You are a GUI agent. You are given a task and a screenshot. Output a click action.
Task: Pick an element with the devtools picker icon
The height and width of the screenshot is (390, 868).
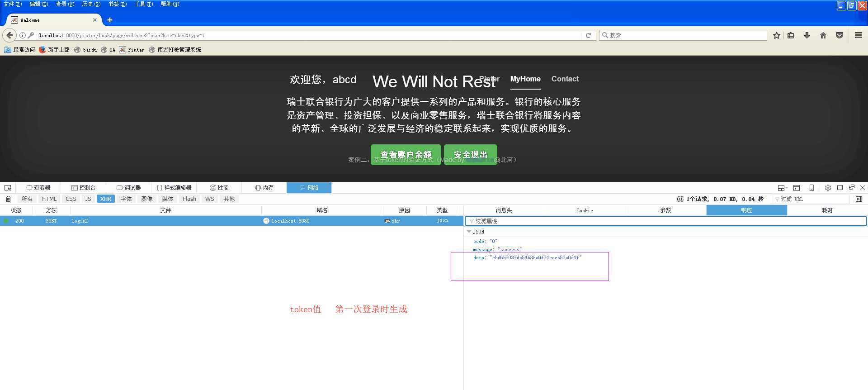(8, 188)
